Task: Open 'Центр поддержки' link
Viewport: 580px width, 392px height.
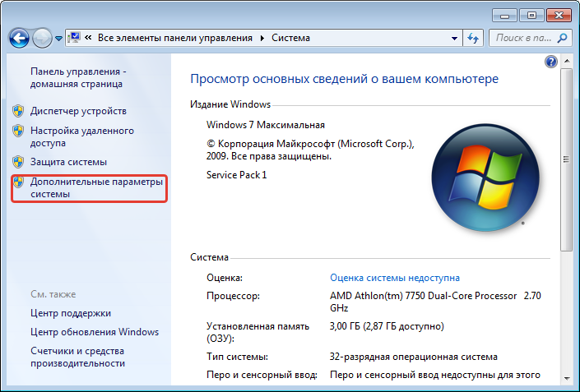Action: 71,313
